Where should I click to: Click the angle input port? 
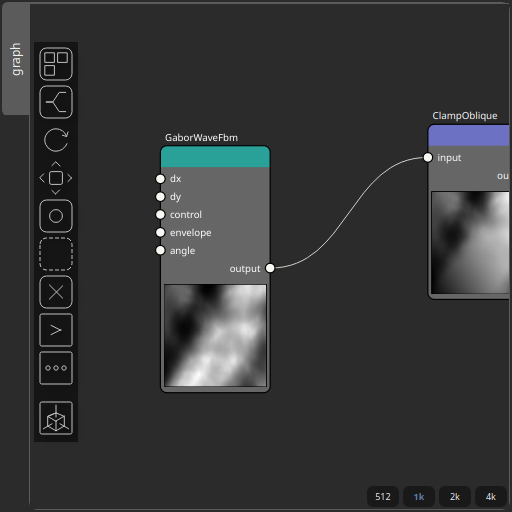click(160, 250)
